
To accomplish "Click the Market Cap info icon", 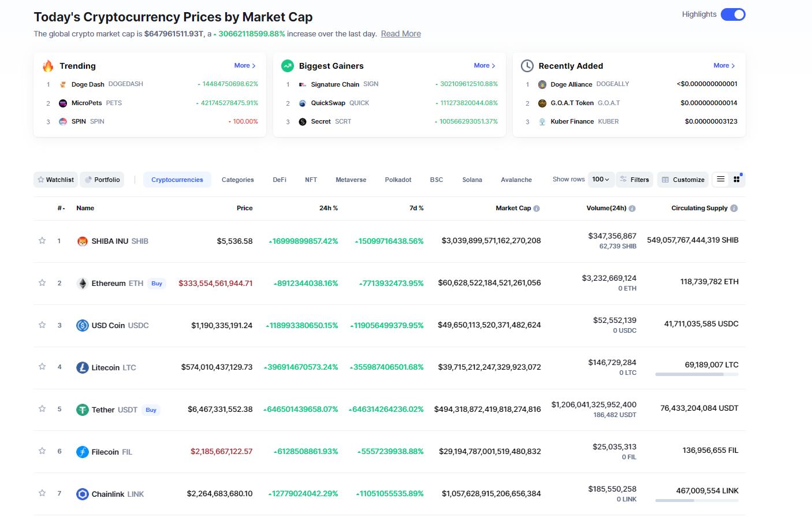I will 537,209.
